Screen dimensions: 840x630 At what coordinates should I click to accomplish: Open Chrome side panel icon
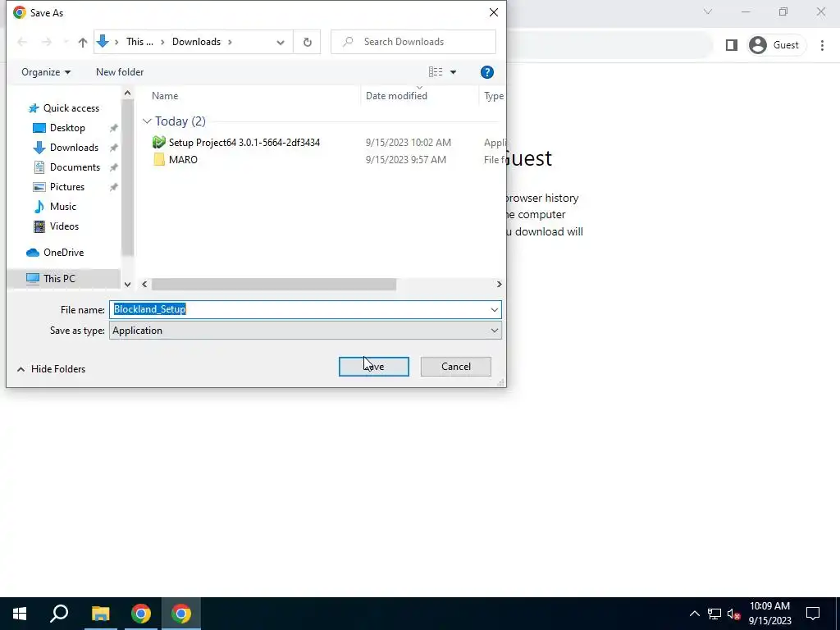click(731, 45)
